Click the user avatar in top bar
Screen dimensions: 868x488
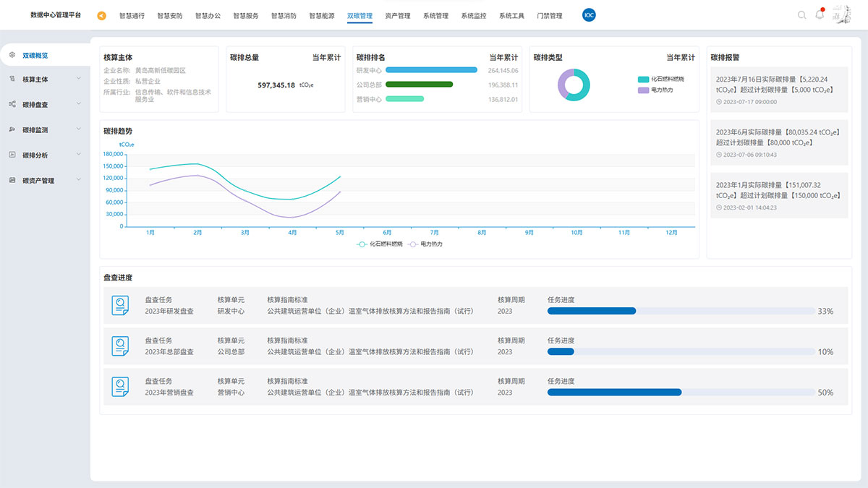[841, 15]
